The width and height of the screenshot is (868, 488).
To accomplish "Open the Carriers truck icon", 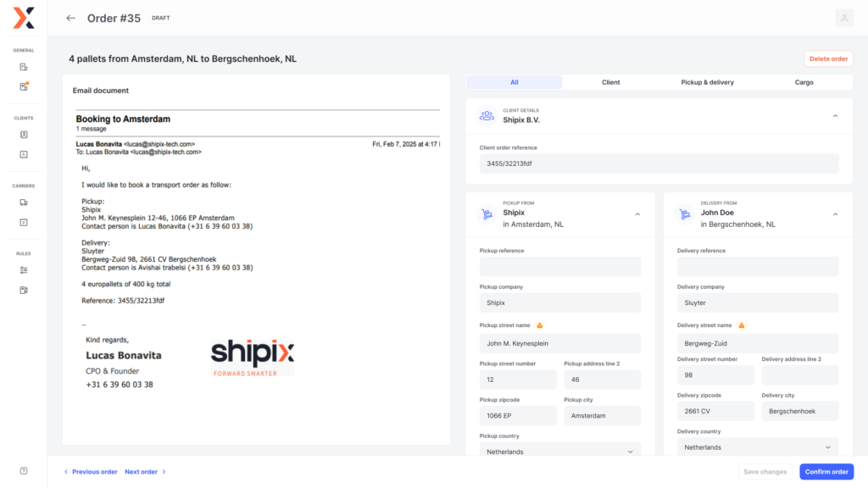I will pyautogui.click(x=24, y=202).
